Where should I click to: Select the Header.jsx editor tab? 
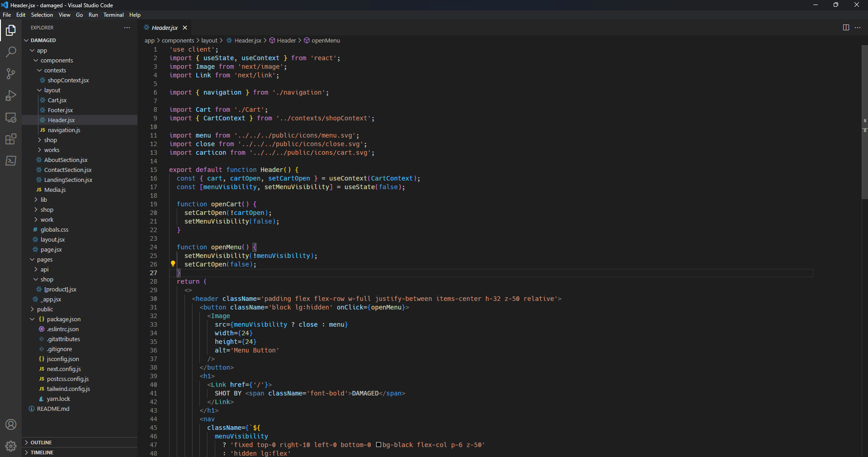(x=165, y=28)
